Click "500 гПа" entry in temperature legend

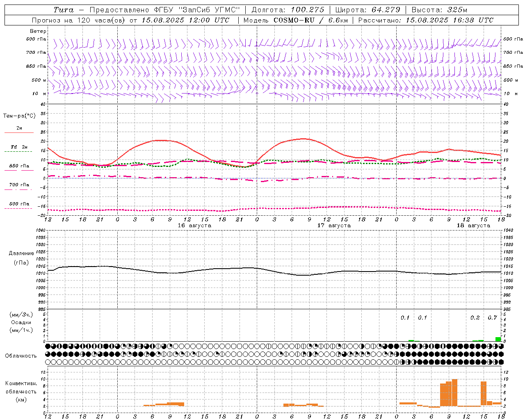point(19,204)
